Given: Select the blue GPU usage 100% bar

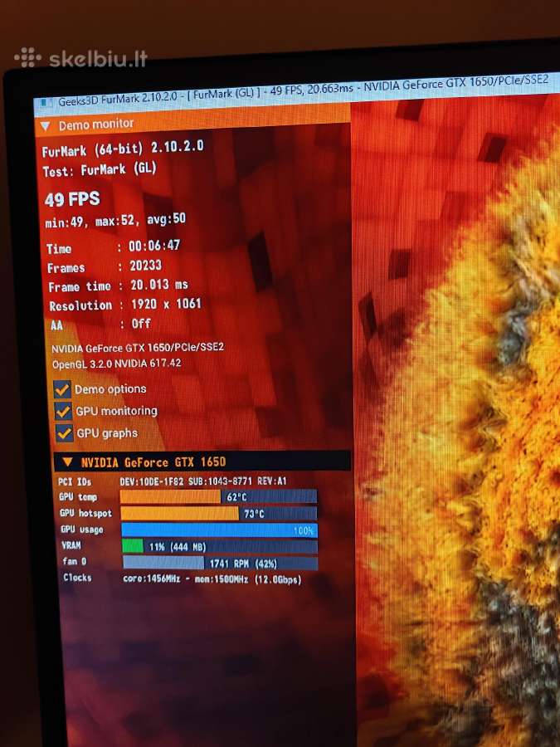Looking at the screenshot, I should tap(220, 530).
